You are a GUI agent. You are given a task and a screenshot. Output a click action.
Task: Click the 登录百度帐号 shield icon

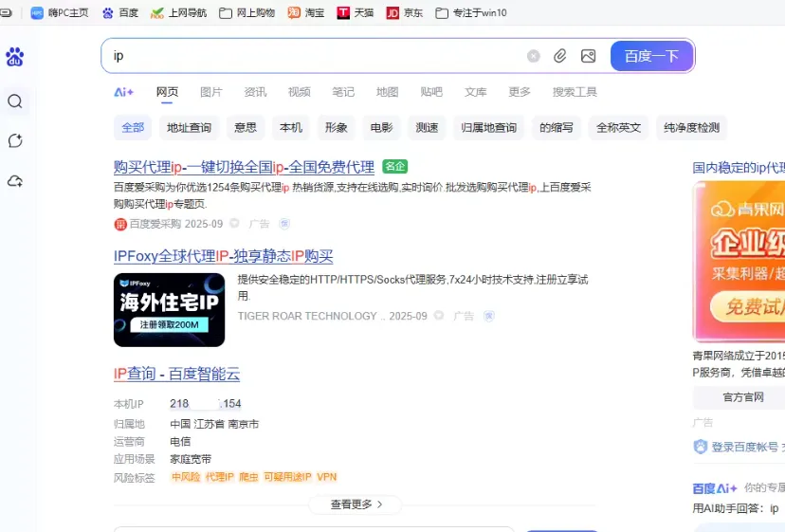tap(701, 447)
